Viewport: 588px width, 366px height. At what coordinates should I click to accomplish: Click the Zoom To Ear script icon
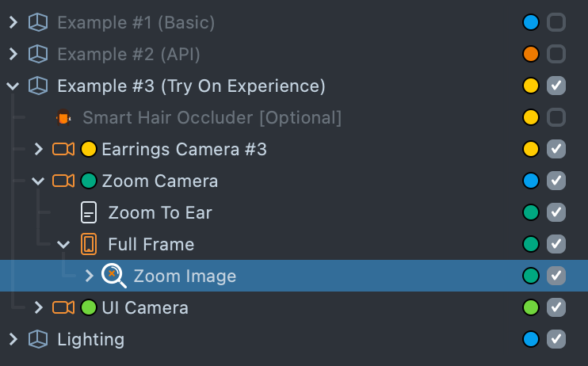point(89,212)
